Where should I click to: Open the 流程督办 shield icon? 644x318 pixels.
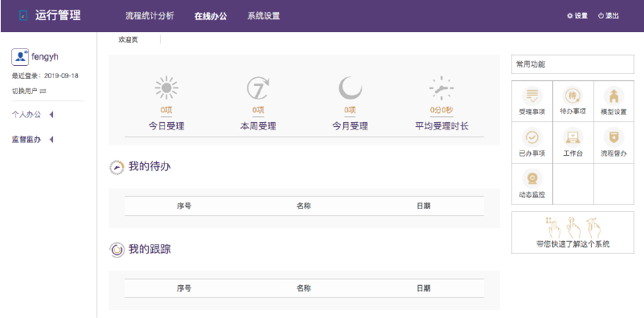pyautogui.click(x=613, y=137)
